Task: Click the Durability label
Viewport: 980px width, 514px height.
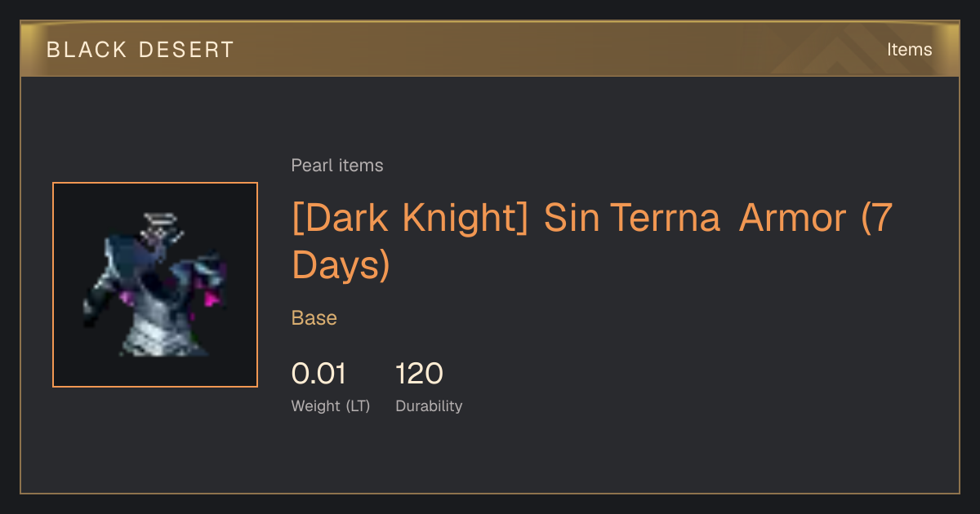Action: (x=429, y=405)
